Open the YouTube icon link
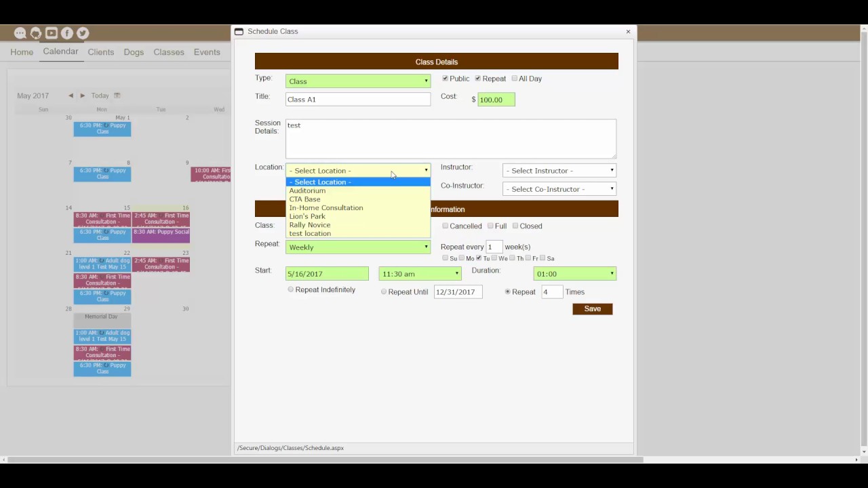Viewport: 868px width, 488px height. coord(52,33)
